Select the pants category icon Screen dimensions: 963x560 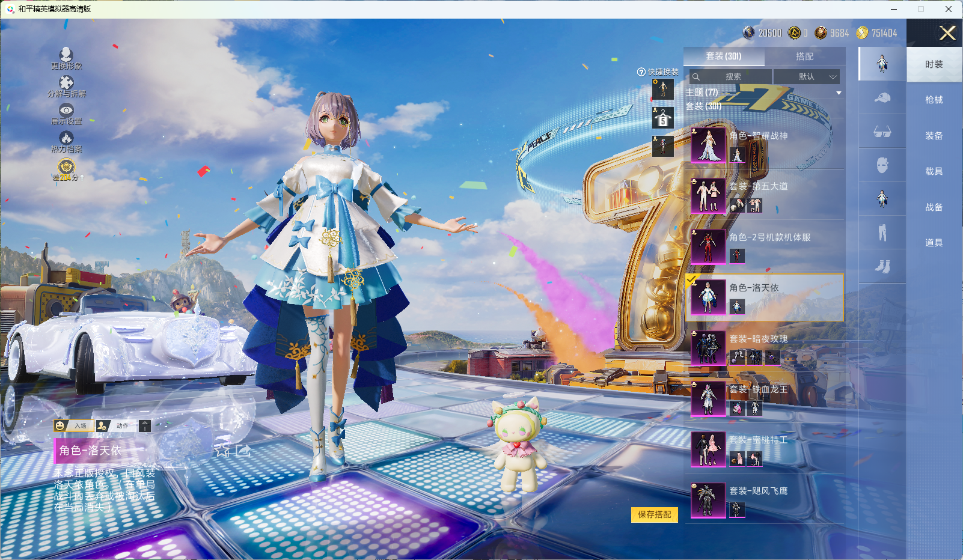pos(882,233)
